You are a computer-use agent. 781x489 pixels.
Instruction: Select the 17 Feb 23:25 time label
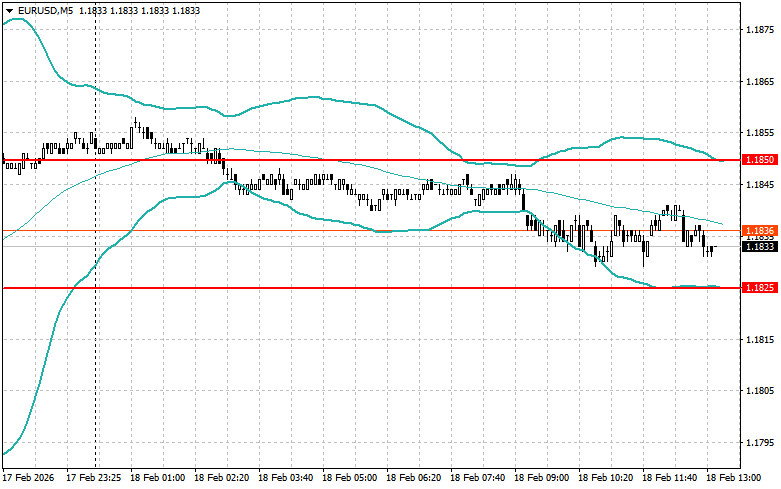point(94,478)
